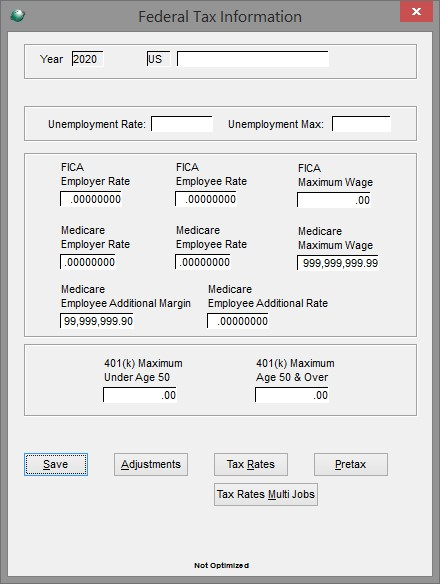Click the 'Year' label
Image resolution: width=440 pixels, height=584 pixels.
click(x=51, y=59)
